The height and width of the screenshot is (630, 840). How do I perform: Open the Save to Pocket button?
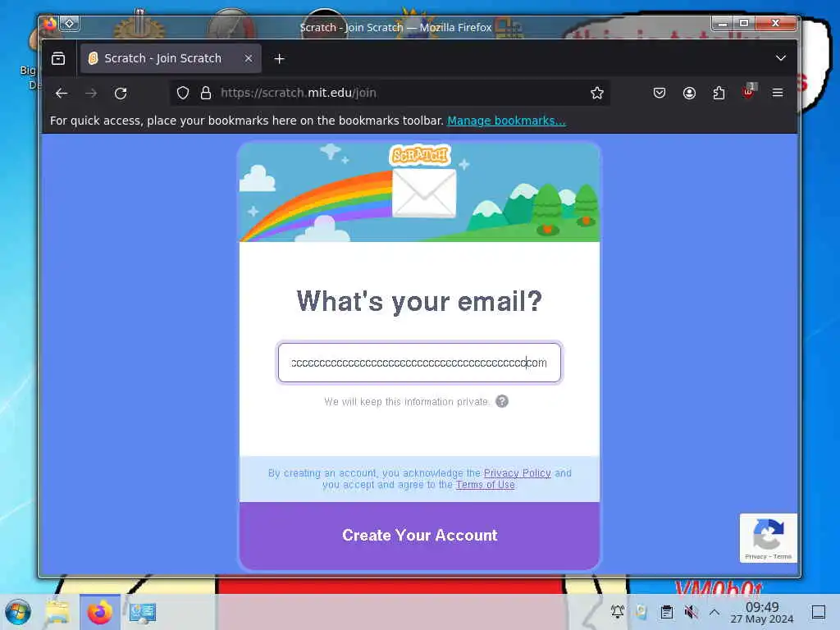660,94
